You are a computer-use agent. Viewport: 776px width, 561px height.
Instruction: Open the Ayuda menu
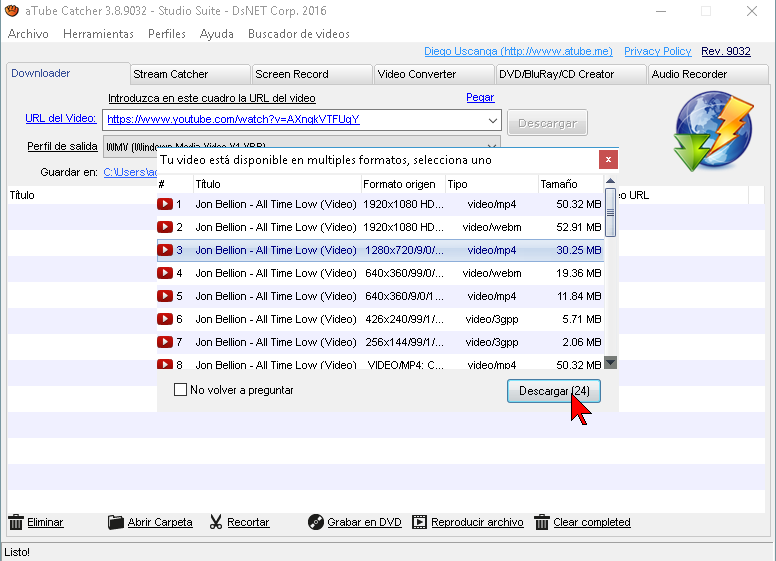tap(217, 34)
